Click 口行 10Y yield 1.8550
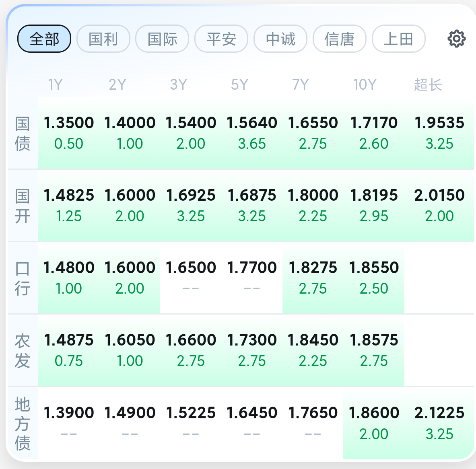The width and height of the screenshot is (476, 469). click(374, 268)
